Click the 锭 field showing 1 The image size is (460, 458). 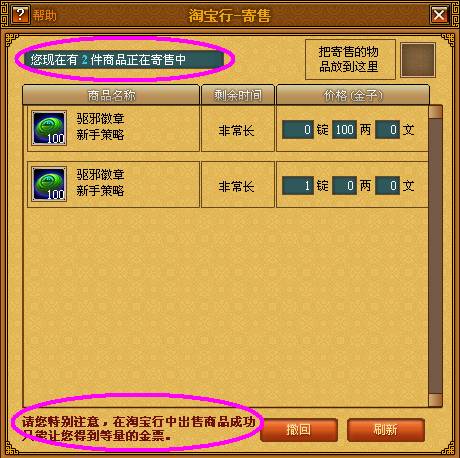point(298,185)
